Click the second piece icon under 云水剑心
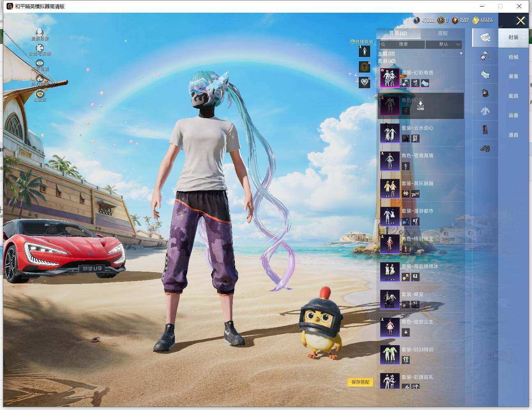532x410 pixels. [415, 139]
